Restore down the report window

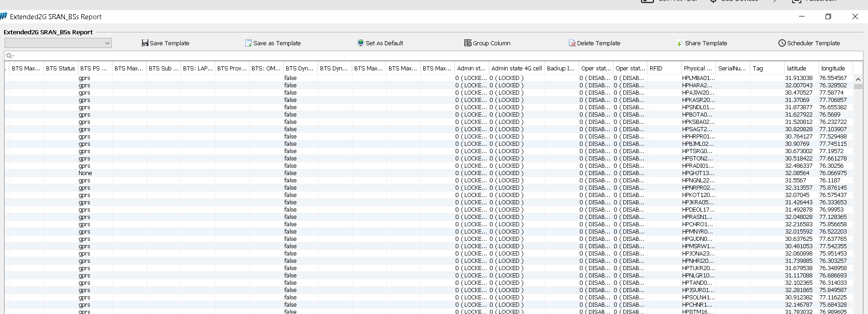click(828, 16)
